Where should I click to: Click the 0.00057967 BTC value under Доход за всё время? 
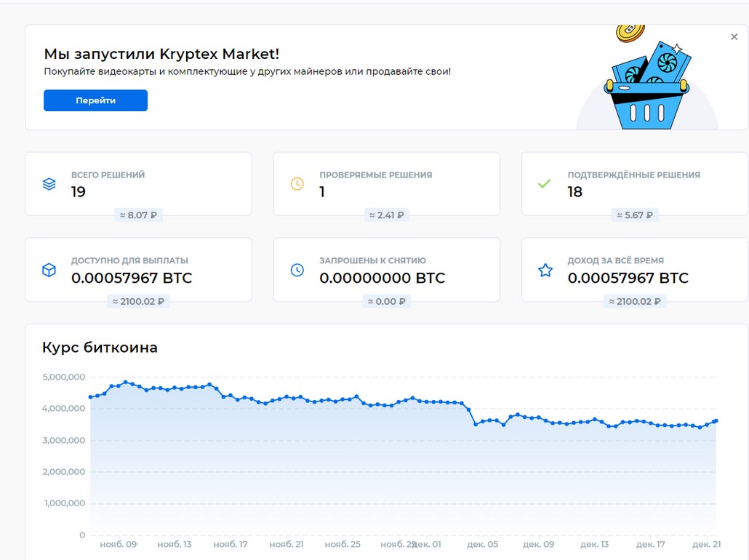[628, 278]
